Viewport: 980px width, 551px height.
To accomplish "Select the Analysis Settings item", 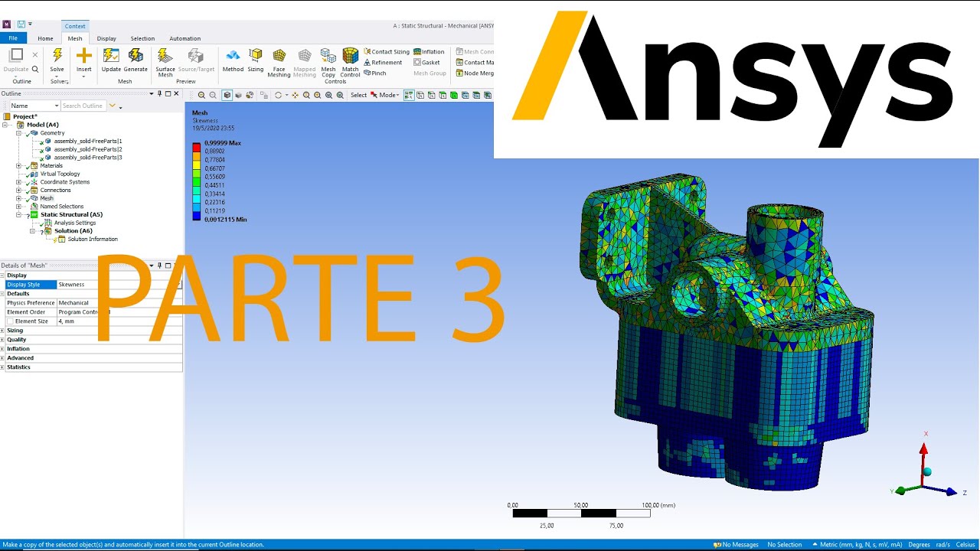I will click(x=75, y=223).
